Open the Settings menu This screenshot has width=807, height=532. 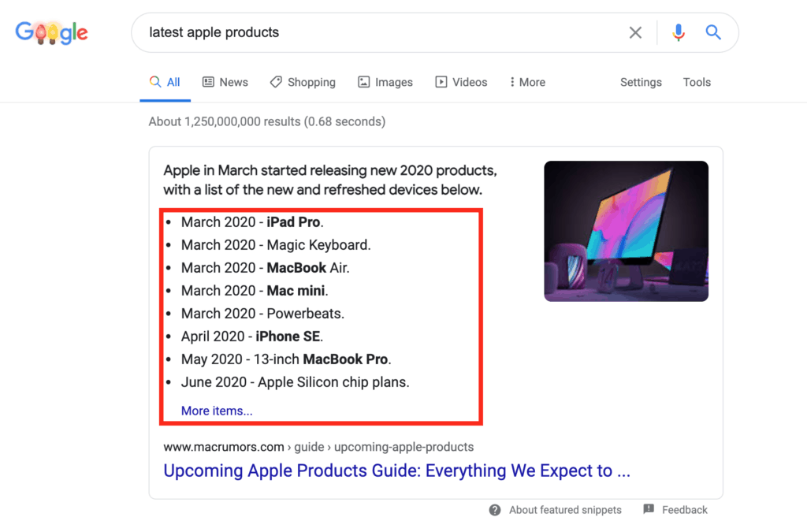[x=641, y=82]
